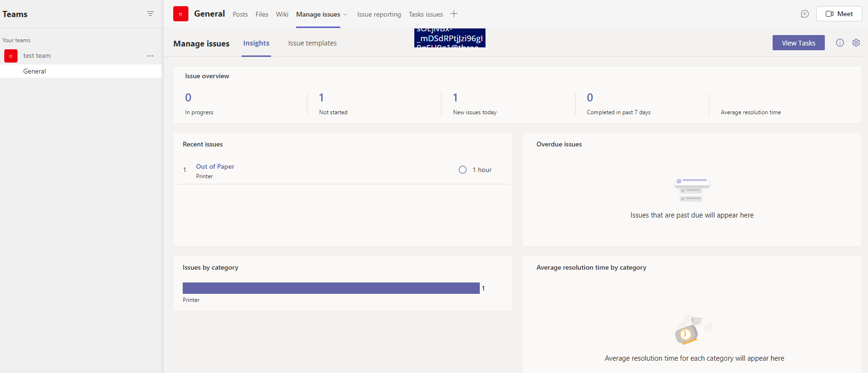Click the General channel red avatar in header
Screen dimensions: 868x373
[181, 14]
